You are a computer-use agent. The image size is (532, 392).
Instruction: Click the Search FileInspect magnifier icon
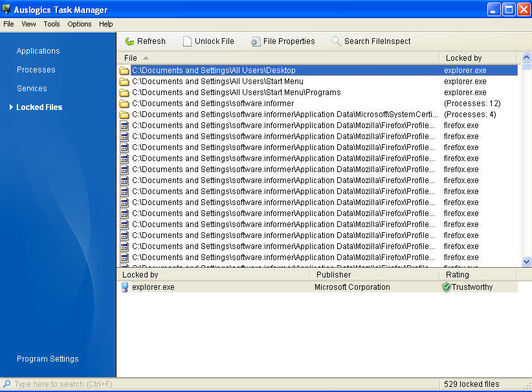pos(336,41)
